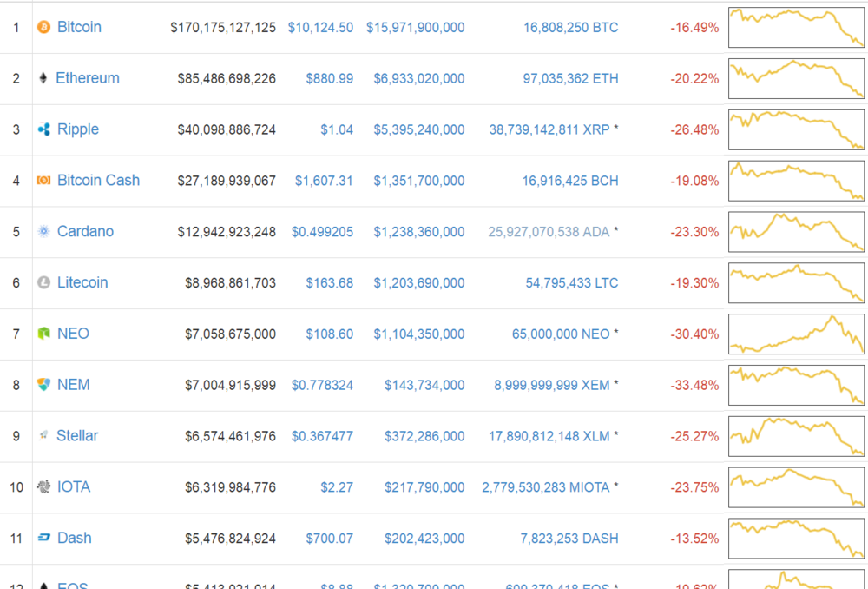Click Bitcoin price $10,124.50
The width and height of the screenshot is (868, 589).
[320, 28]
